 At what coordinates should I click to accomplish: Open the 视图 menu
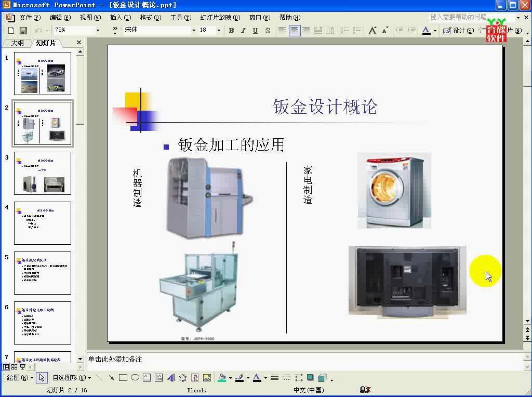click(90, 18)
